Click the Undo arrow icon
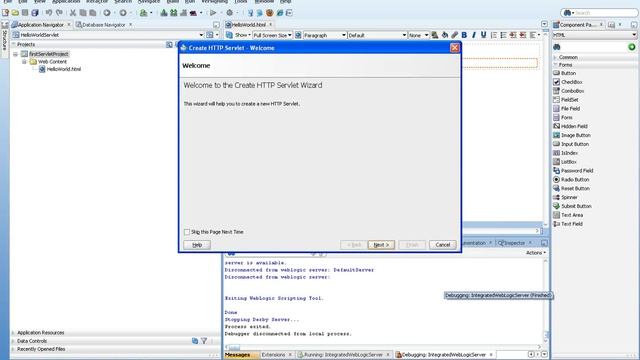The width and height of the screenshot is (640, 360). 49,13
